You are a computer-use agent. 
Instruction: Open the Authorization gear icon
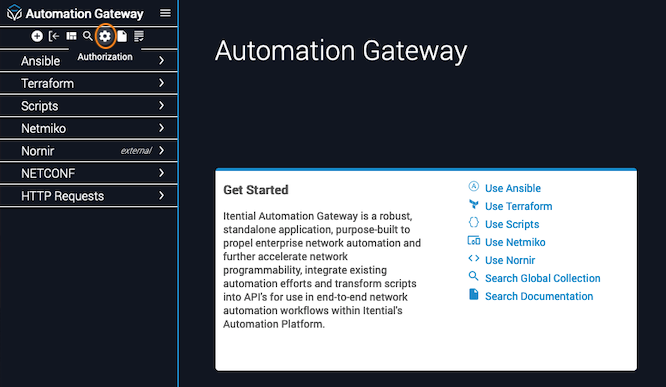pyautogui.click(x=105, y=37)
